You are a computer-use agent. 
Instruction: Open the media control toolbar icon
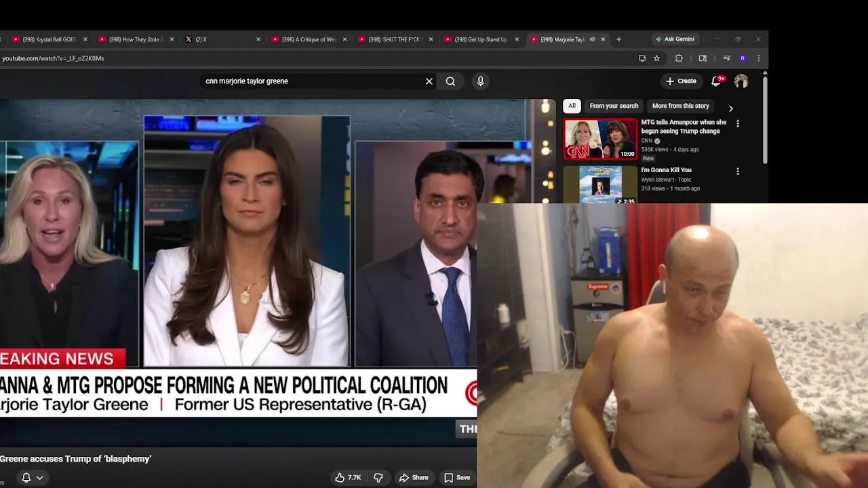(x=726, y=58)
